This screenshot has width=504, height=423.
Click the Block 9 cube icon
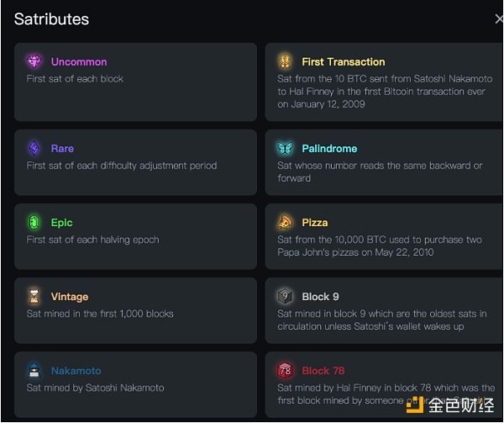[x=285, y=297]
